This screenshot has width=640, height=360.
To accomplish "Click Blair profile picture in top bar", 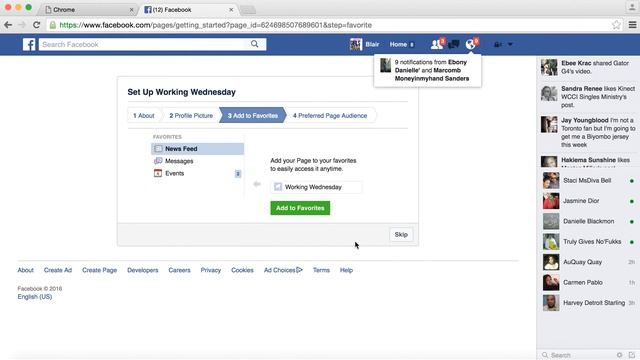I will [x=356, y=44].
